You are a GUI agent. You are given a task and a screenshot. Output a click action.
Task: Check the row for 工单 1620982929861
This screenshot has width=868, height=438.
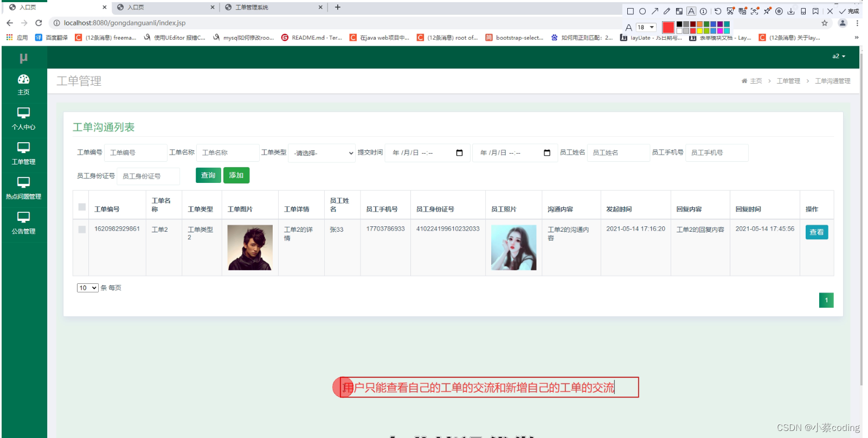[82, 230]
